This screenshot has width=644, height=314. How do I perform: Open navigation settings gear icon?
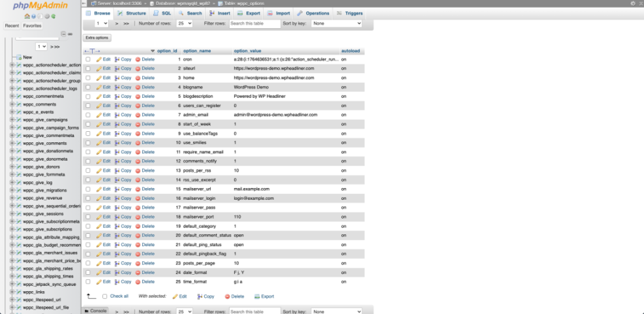pos(47,16)
